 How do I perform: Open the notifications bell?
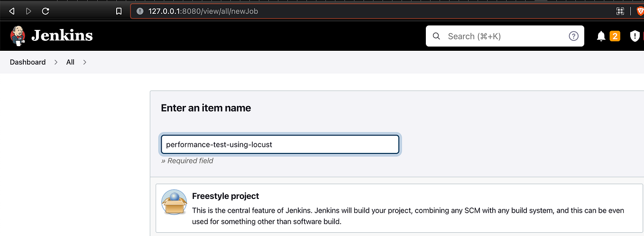pyautogui.click(x=601, y=36)
